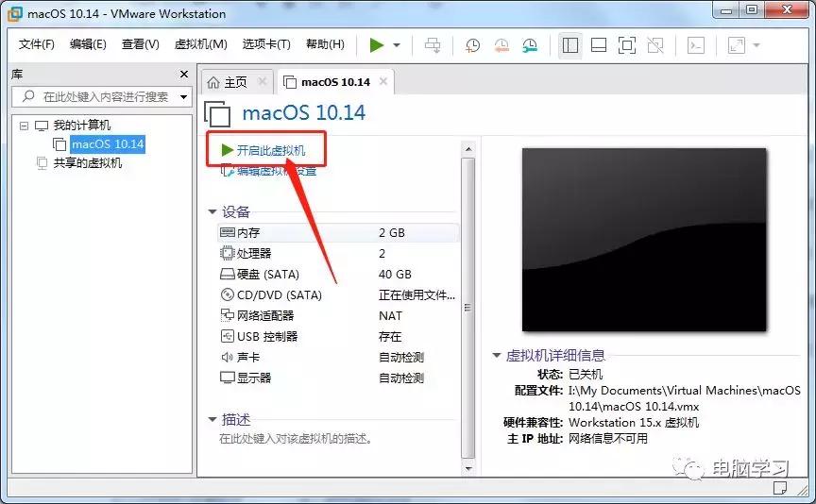Click the CPU icon beside 处理器
816x504 pixels.
(228, 253)
